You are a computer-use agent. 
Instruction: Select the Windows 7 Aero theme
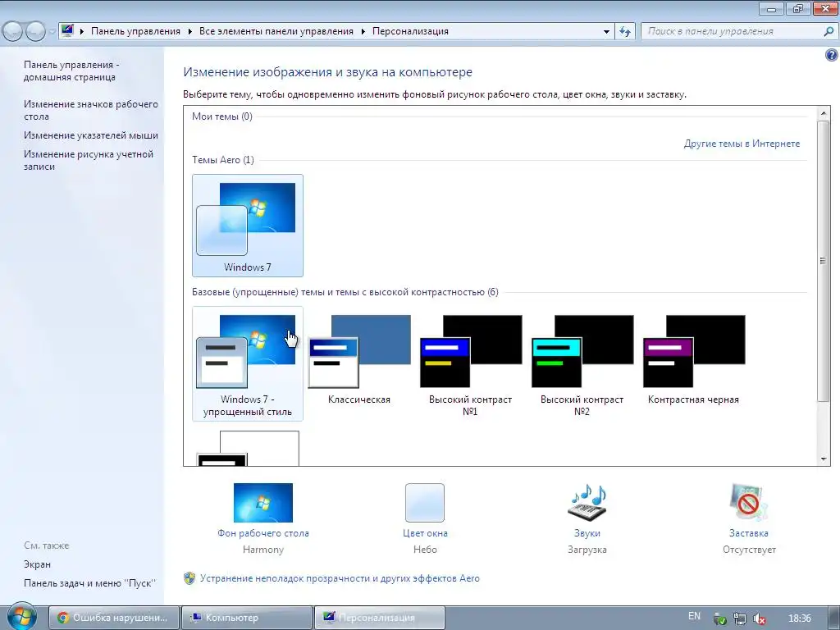(248, 225)
